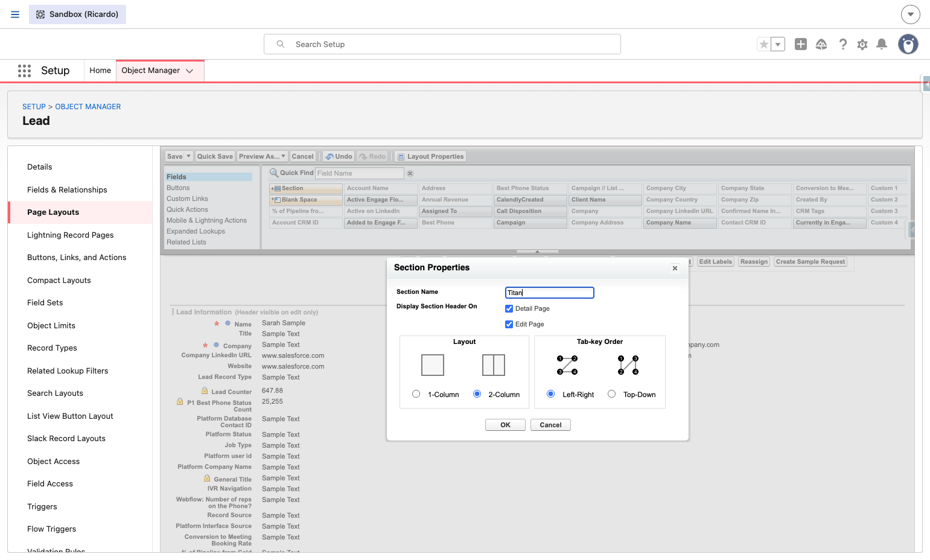
Task: Click the Search Setup box
Action: click(x=442, y=44)
